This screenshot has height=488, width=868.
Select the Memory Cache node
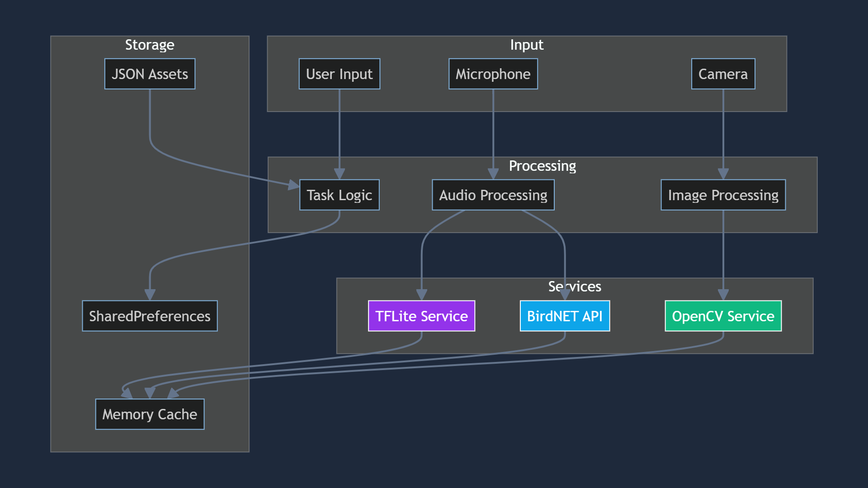[150, 414]
